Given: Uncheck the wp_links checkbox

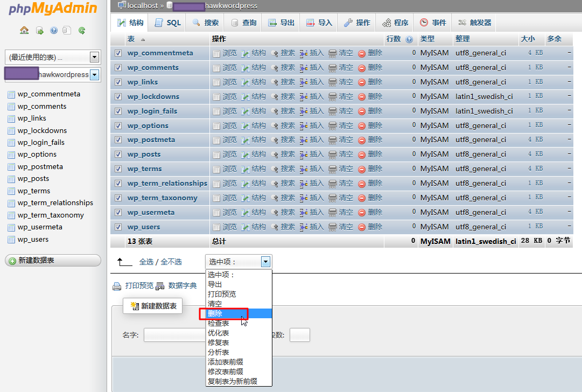Looking at the screenshot, I should coord(118,82).
